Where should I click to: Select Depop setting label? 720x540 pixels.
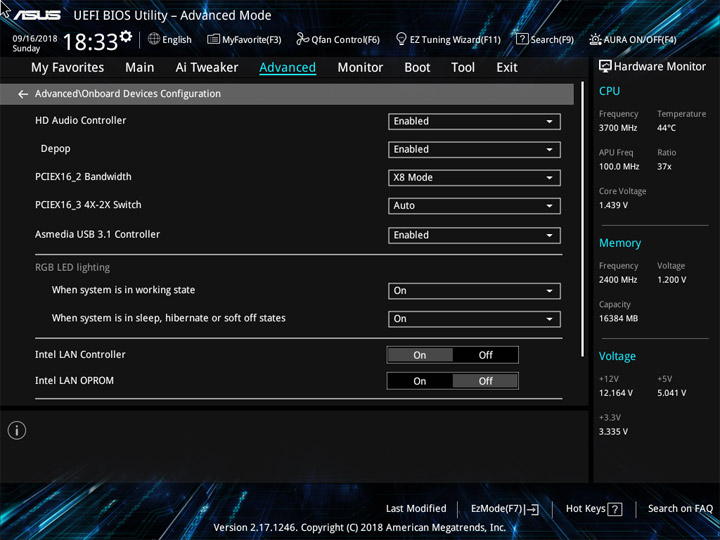(56, 149)
